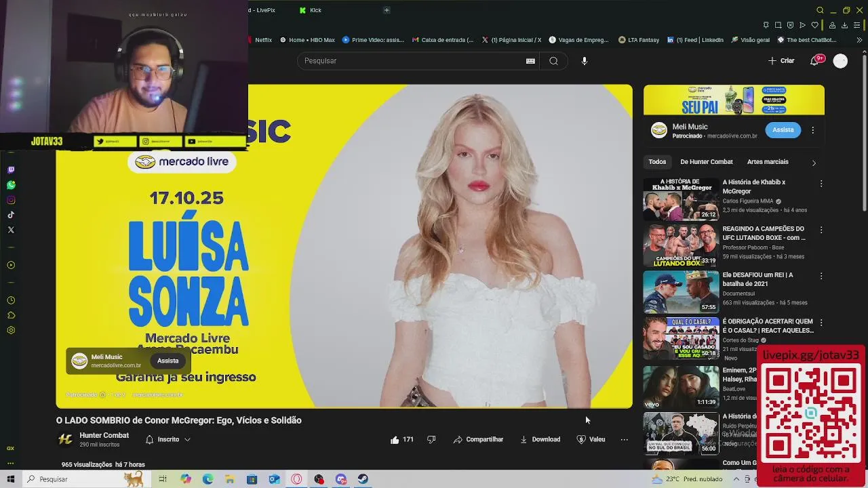
Task: Open the Netflix bookmark
Action: tap(260, 40)
